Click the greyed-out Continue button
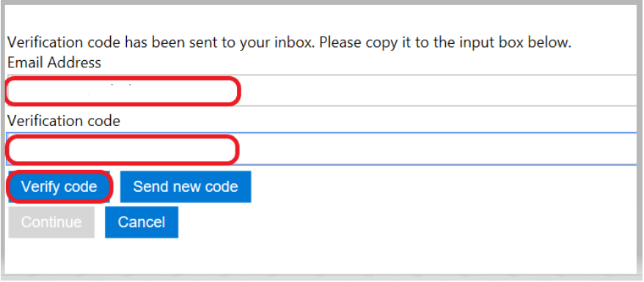Viewport: 644px width, 282px height. pos(51,222)
